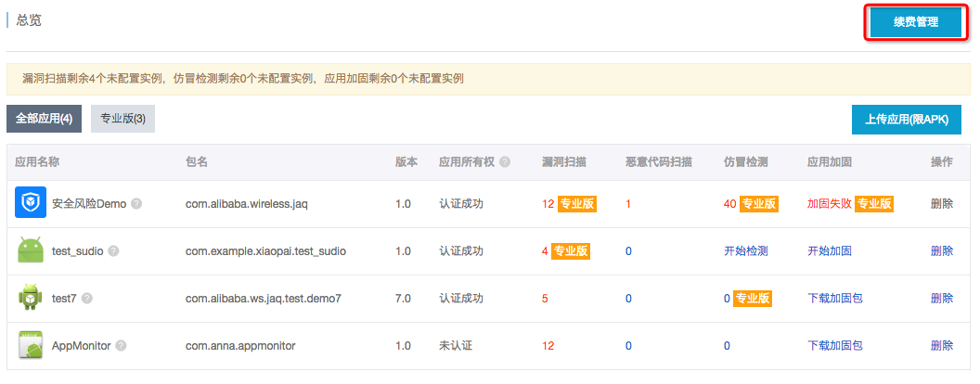This screenshot has width=980, height=384.
Task: Open 续费管理 renewal management
Action: pos(915,23)
